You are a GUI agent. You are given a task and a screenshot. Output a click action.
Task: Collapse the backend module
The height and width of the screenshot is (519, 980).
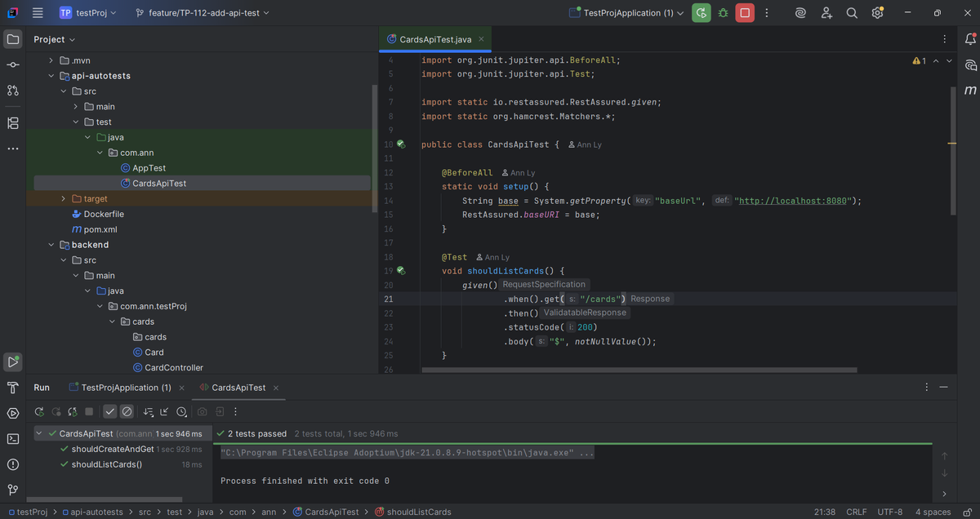click(51, 245)
